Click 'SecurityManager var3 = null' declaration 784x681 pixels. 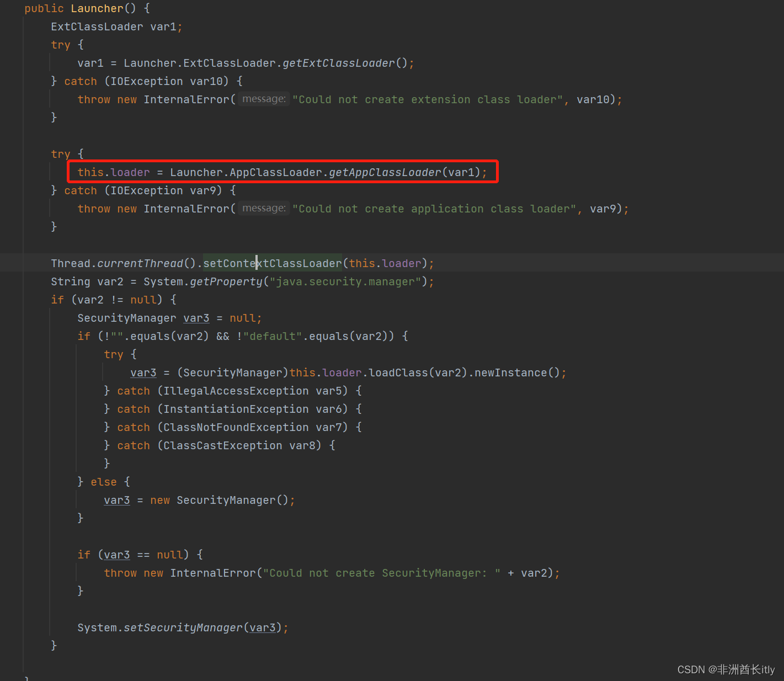(169, 318)
